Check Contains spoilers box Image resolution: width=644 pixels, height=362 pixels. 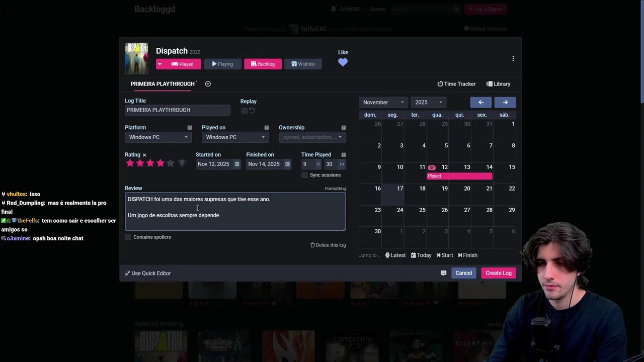(128, 237)
